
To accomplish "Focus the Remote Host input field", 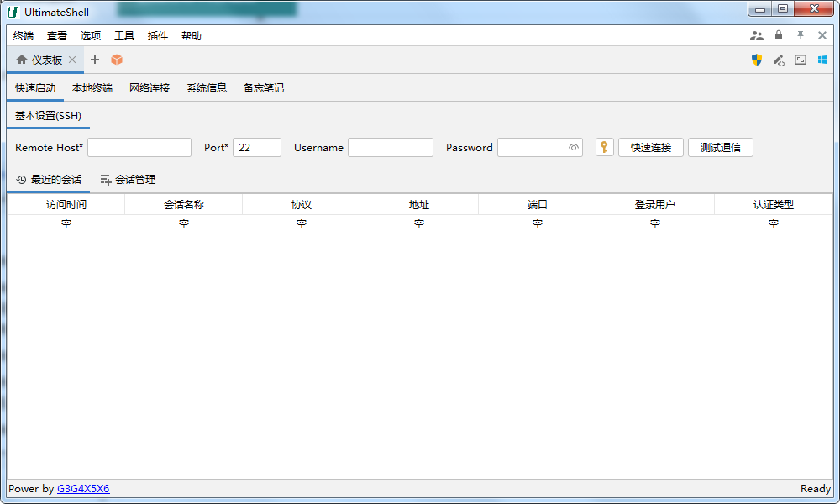I will point(139,147).
